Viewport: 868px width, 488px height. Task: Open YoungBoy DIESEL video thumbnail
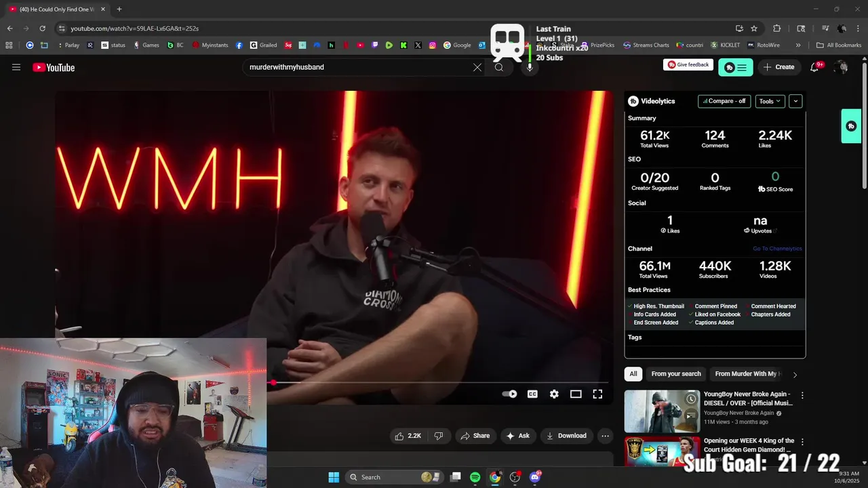click(x=662, y=411)
